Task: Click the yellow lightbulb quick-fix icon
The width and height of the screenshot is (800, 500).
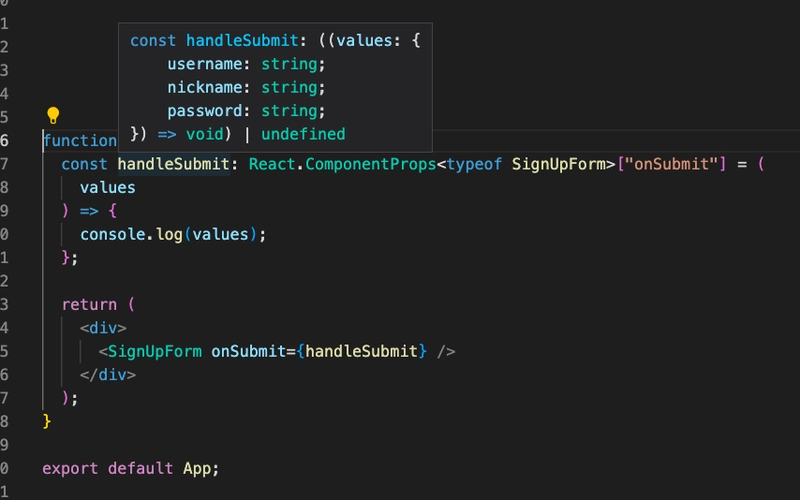Action: (x=53, y=116)
